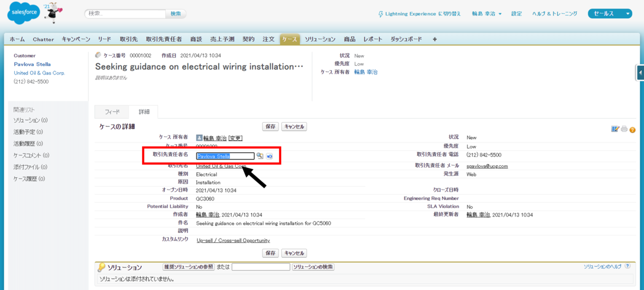Click the 検索 button beside the search box
This screenshot has height=290, width=644.
[x=176, y=13]
